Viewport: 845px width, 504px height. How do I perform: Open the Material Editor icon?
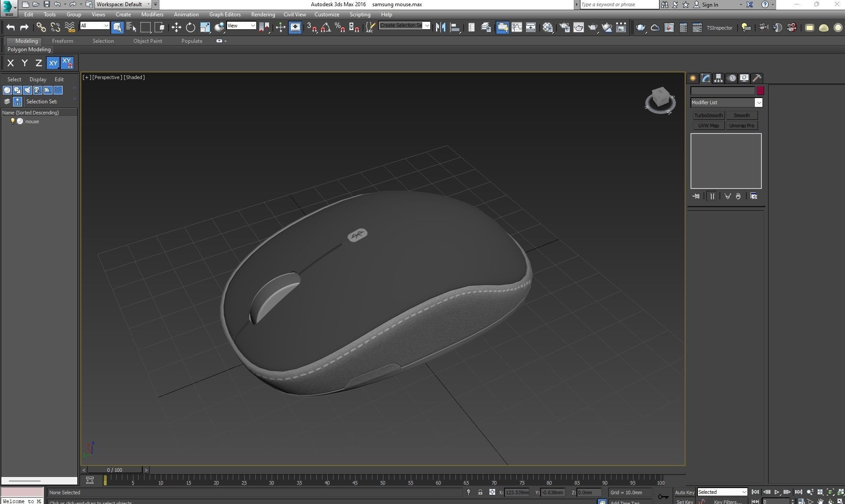coord(548,27)
